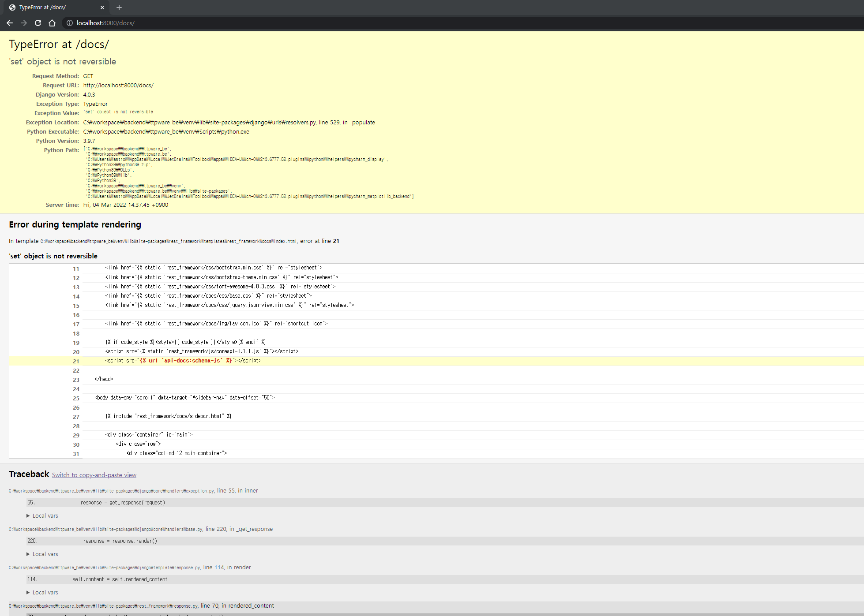Image resolution: width=864 pixels, height=616 pixels.
Task: Click the browser forward arrow
Action: pos(24,23)
